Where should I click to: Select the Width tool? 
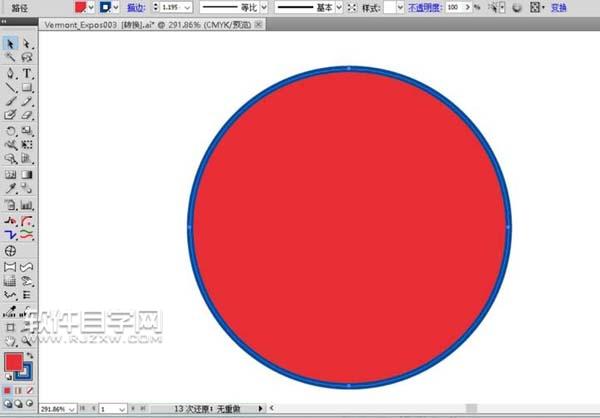[x=10, y=145]
